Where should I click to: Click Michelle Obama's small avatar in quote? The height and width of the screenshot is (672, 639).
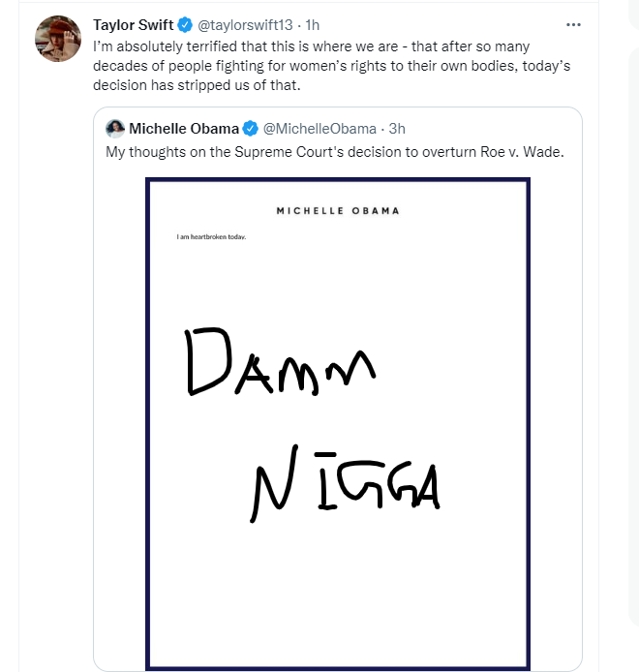pos(115,129)
